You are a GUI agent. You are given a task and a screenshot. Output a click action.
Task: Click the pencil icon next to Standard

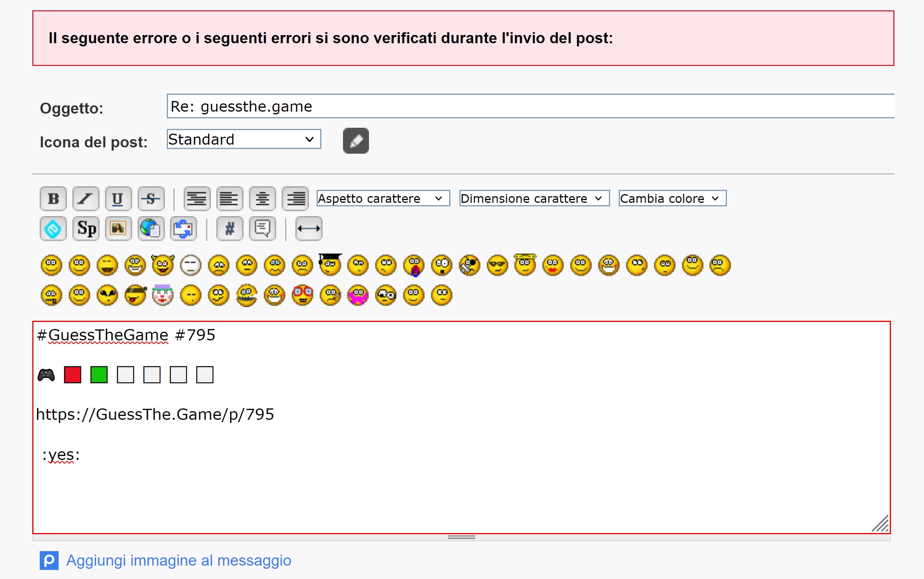tap(356, 141)
